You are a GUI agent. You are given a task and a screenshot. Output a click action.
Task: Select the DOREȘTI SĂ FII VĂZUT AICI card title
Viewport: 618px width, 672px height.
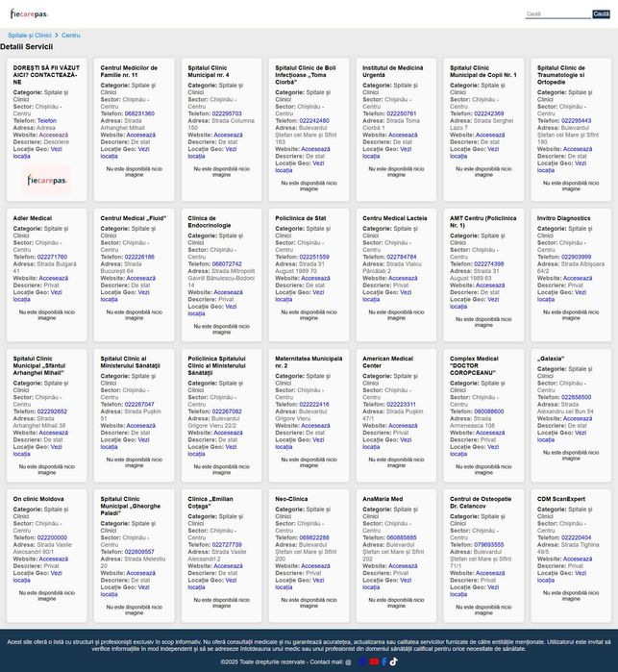point(46,75)
